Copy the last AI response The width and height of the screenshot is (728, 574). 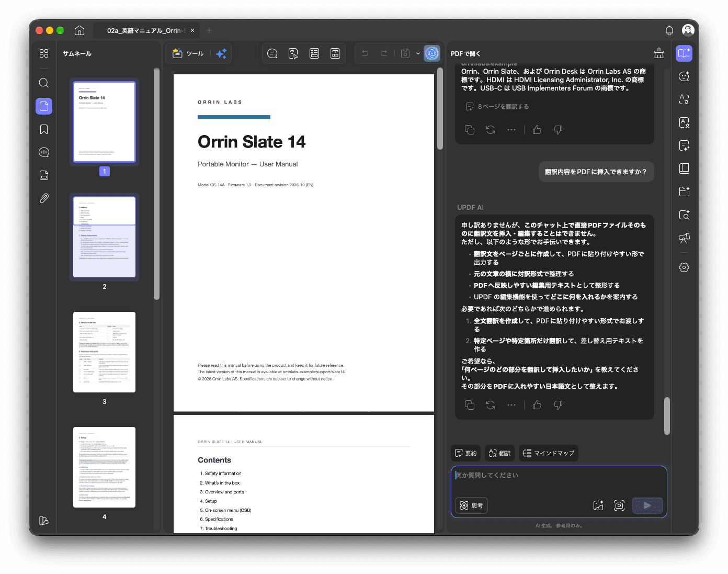(470, 405)
